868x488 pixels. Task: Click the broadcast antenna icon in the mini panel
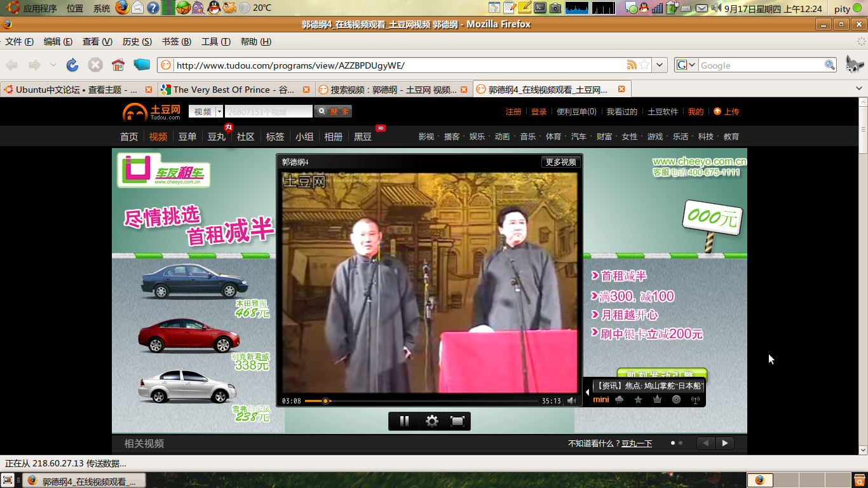tap(695, 400)
